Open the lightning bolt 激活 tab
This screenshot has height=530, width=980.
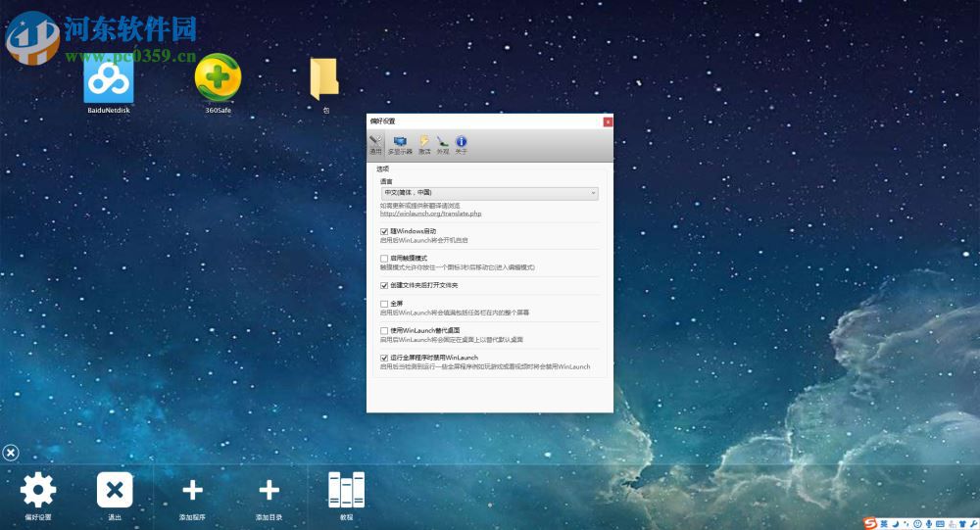point(424,145)
